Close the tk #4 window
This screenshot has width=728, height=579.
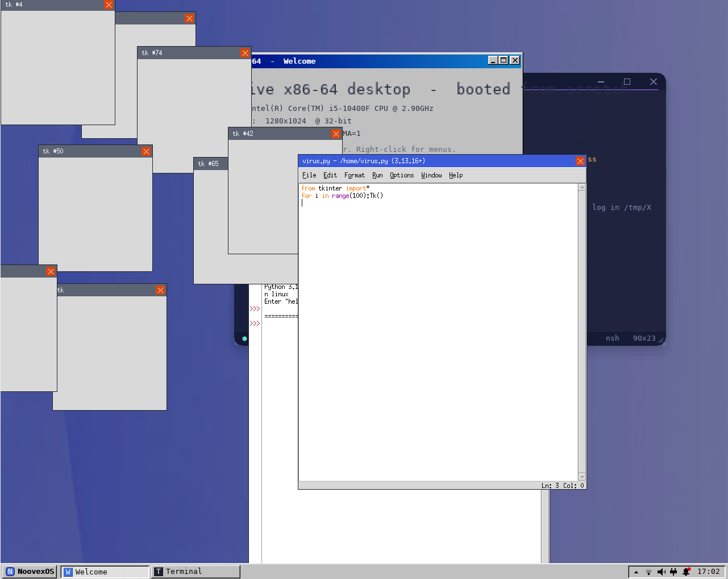point(109,5)
